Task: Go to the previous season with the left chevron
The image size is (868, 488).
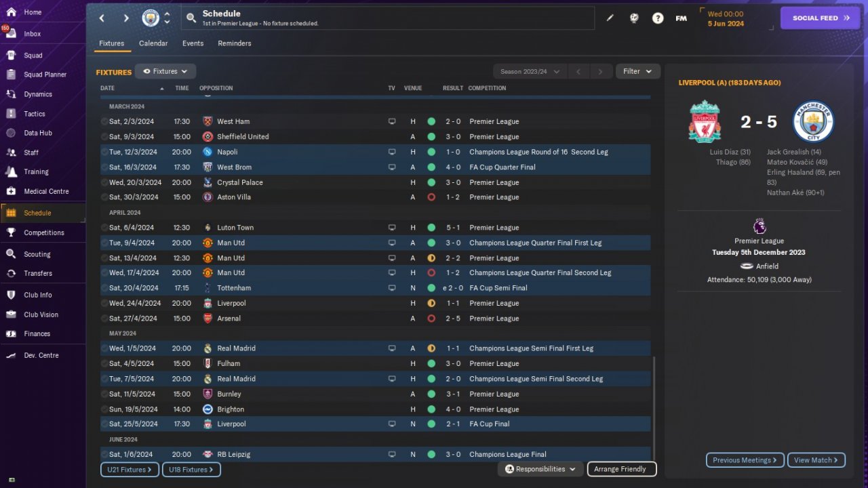Action: [x=578, y=71]
